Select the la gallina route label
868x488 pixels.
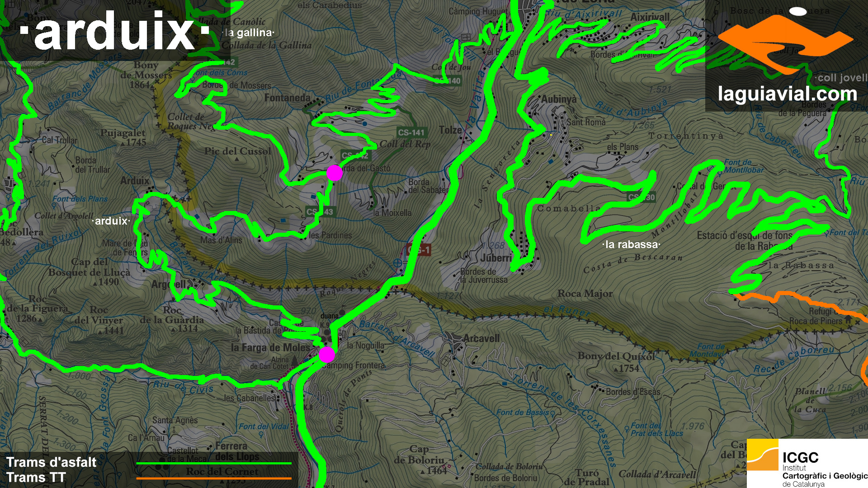click(249, 33)
